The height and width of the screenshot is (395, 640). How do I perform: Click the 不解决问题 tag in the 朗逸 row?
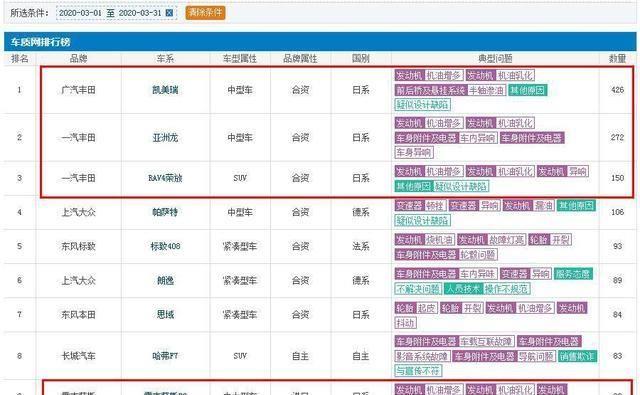coord(418,289)
